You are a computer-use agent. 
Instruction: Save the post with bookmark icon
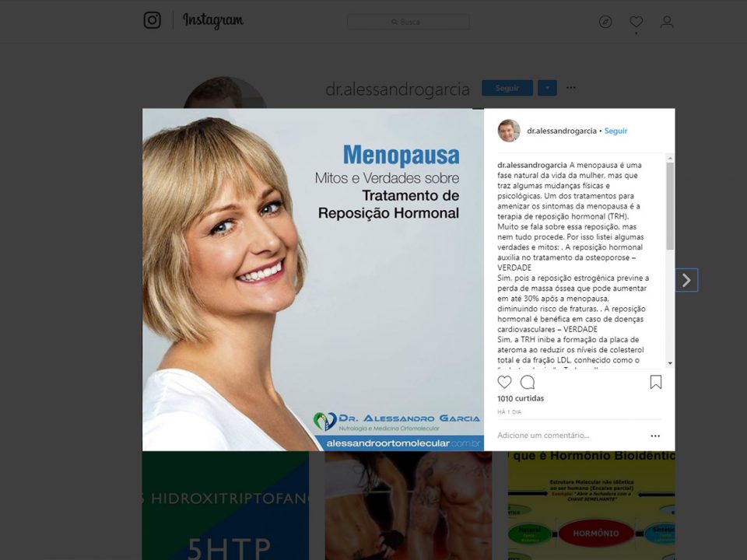coord(656,382)
